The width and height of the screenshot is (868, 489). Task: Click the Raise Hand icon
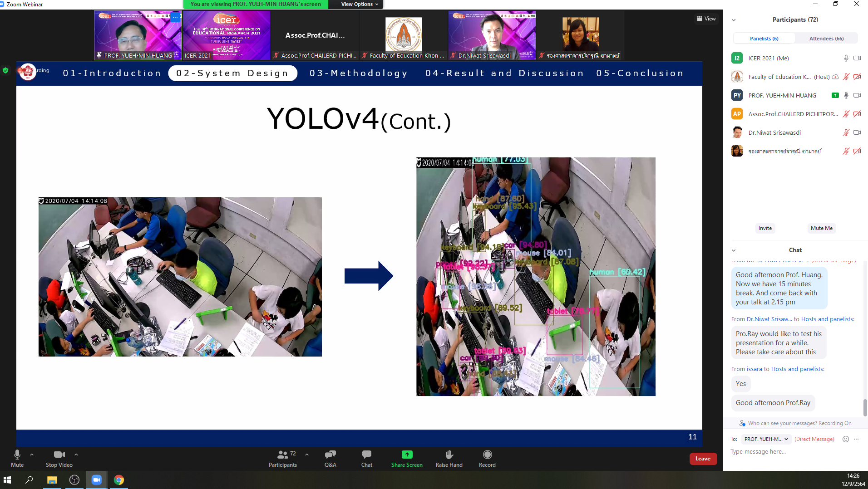pos(449,455)
